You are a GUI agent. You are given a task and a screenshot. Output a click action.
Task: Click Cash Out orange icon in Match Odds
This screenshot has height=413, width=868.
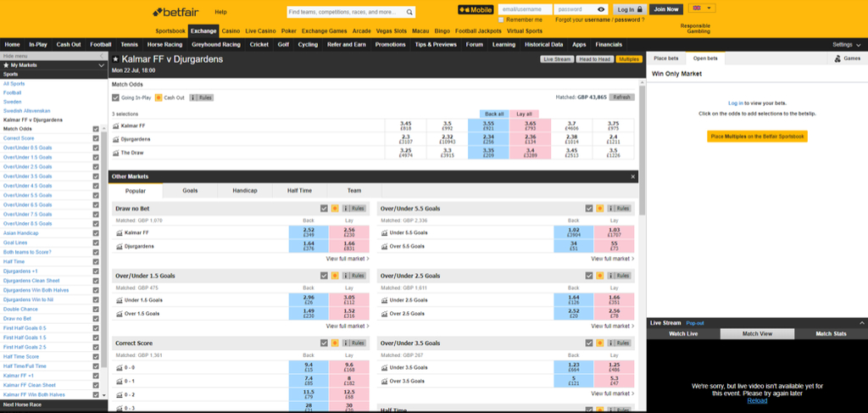click(159, 98)
